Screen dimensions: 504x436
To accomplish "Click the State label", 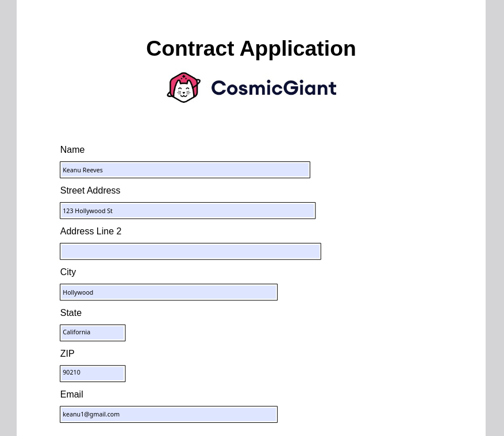I will (x=71, y=313).
